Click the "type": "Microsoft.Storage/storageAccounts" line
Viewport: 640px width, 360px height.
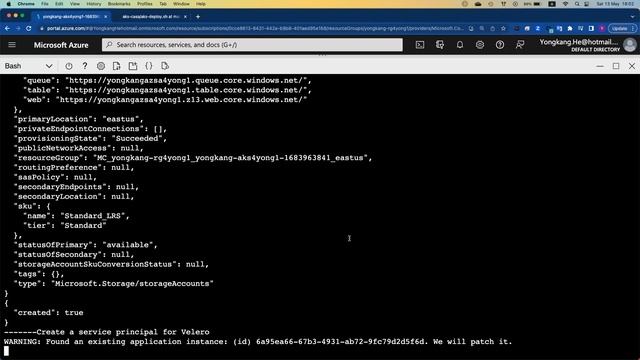pos(114,284)
